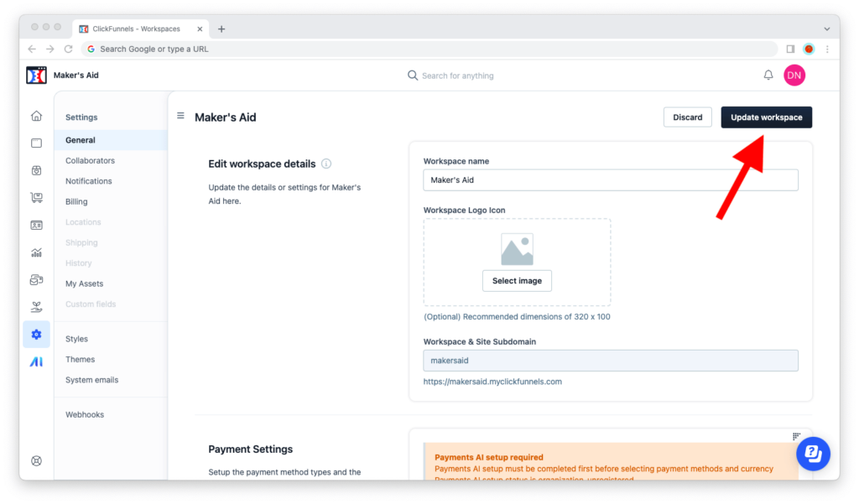Open the browser three-dot menu
The height and width of the screenshot is (504, 859).
point(827,49)
